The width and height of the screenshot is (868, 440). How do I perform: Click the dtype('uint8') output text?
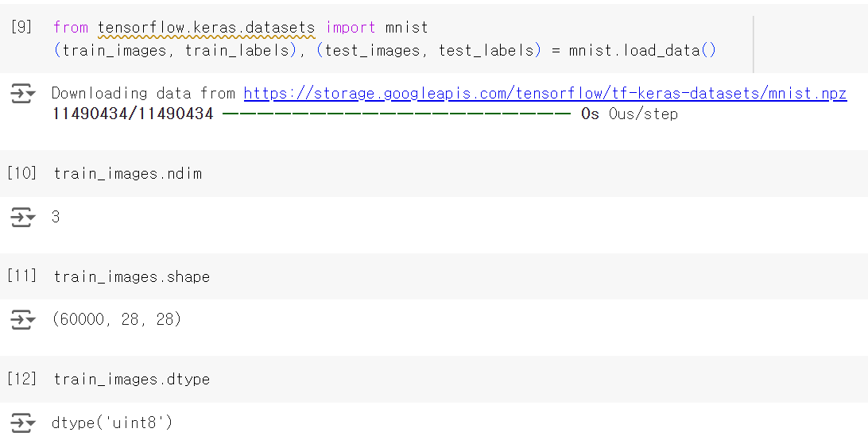(x=112, y=423)
